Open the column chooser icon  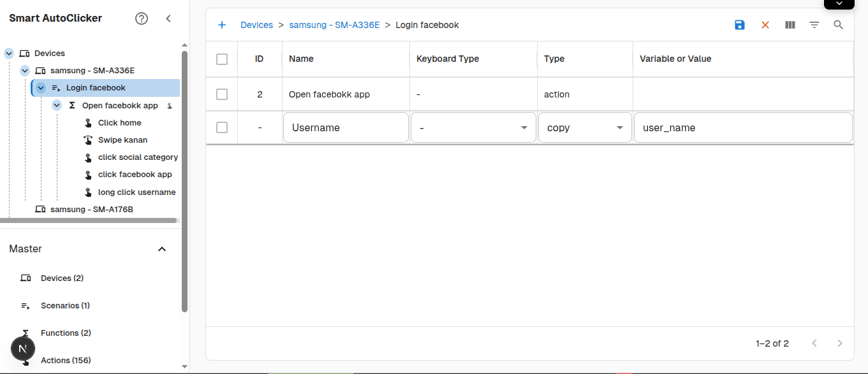790,25
